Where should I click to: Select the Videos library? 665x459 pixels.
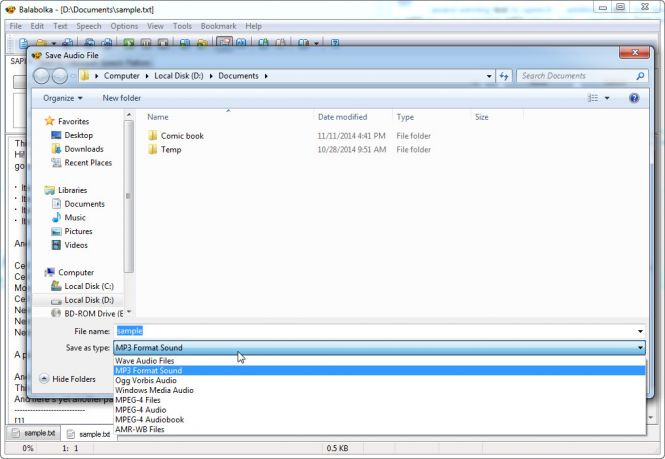coord(76,245)
